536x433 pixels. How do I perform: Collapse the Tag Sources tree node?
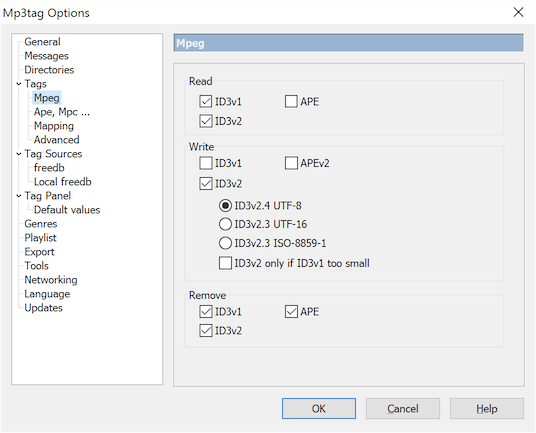[x=19, y=154]
